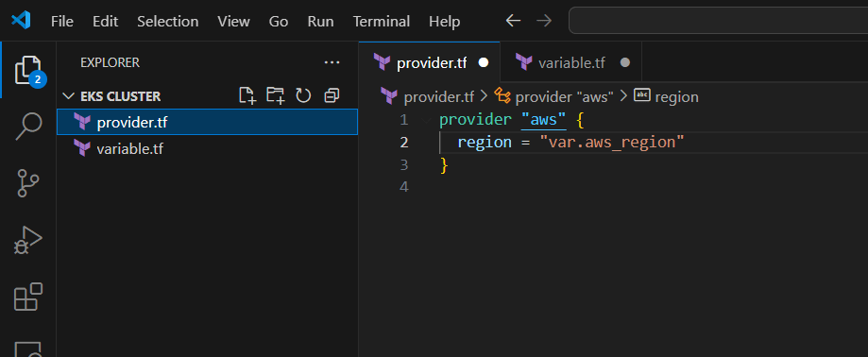Refresh the Explorer file list
Screen dimensions: 868x357
[303, 95]
